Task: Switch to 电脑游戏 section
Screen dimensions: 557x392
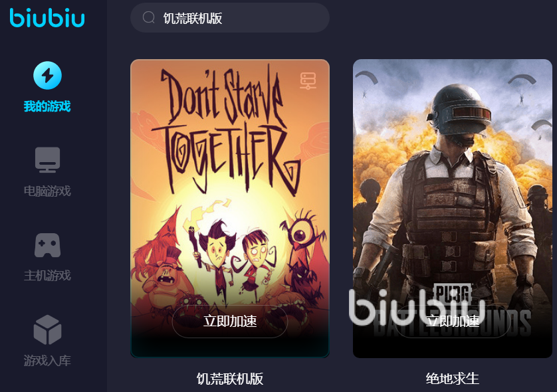Action: (x=47, y=191)
